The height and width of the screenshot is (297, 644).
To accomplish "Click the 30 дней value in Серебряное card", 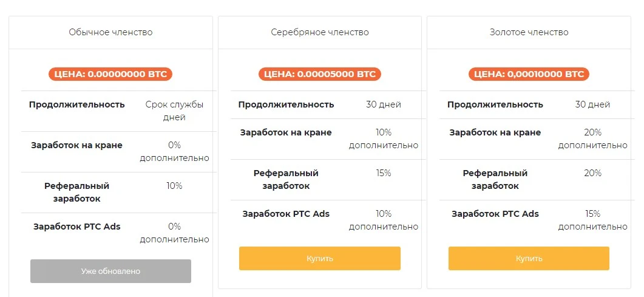I will pyautogui.click(x=384, y=104).
